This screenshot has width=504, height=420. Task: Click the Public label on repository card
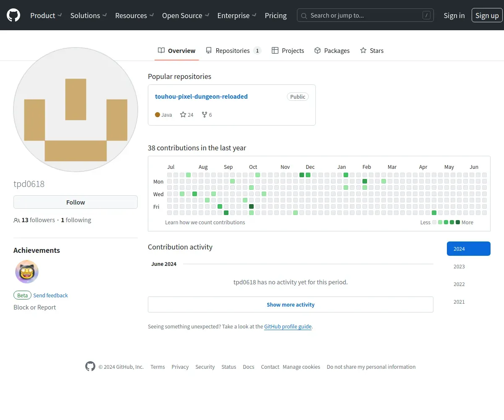point(298,97)
